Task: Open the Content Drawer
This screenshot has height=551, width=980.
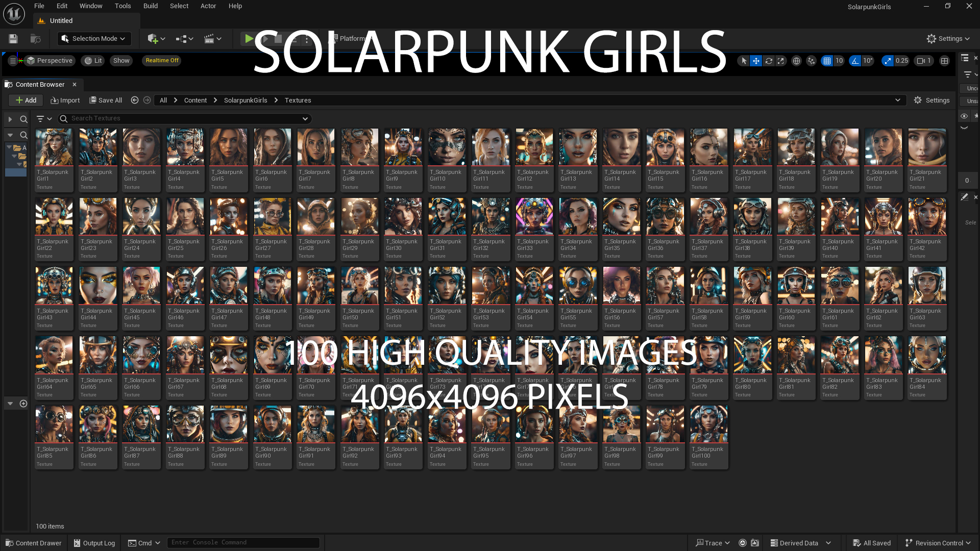Action: coord(34,543)
